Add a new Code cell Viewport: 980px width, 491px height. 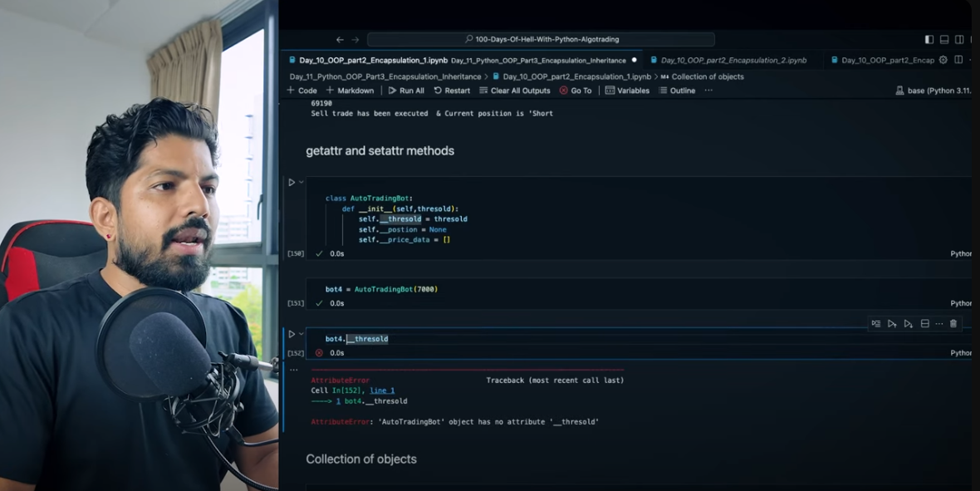coord(301,91)
